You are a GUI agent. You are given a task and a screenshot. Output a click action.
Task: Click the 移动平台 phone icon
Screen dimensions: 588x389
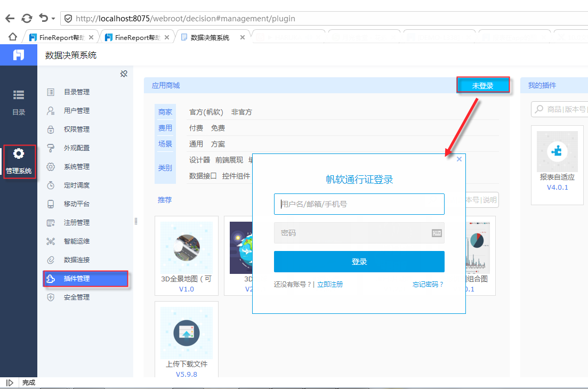51,204
